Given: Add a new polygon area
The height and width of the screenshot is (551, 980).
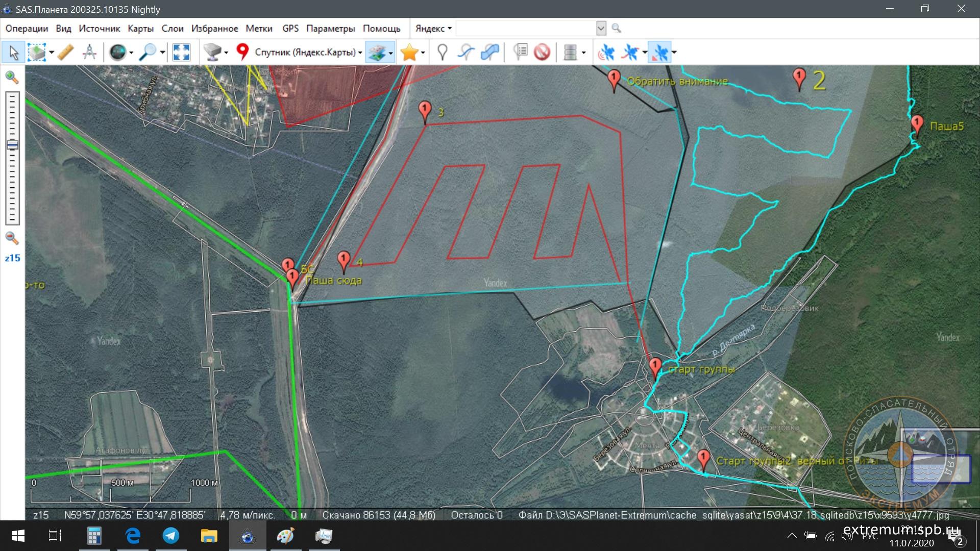Looking at the screenshot, I should pyautogui.click(x=489, y=52).
